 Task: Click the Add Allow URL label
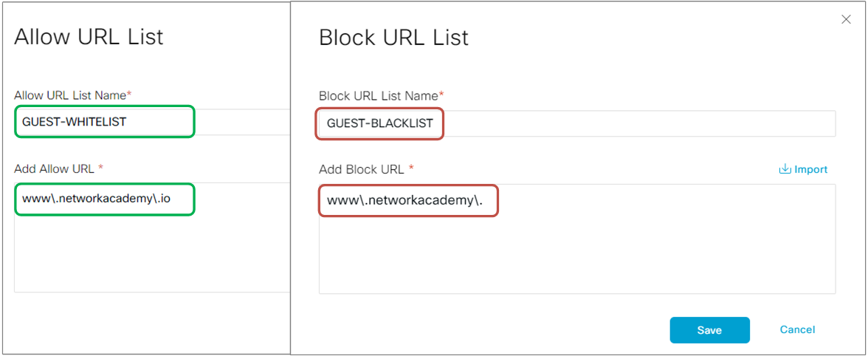point(54,168)
